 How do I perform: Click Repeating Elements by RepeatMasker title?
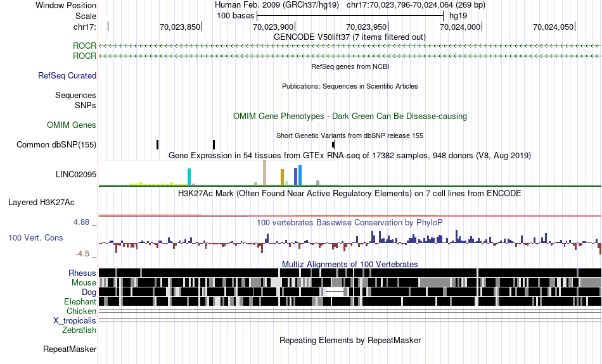350,340
